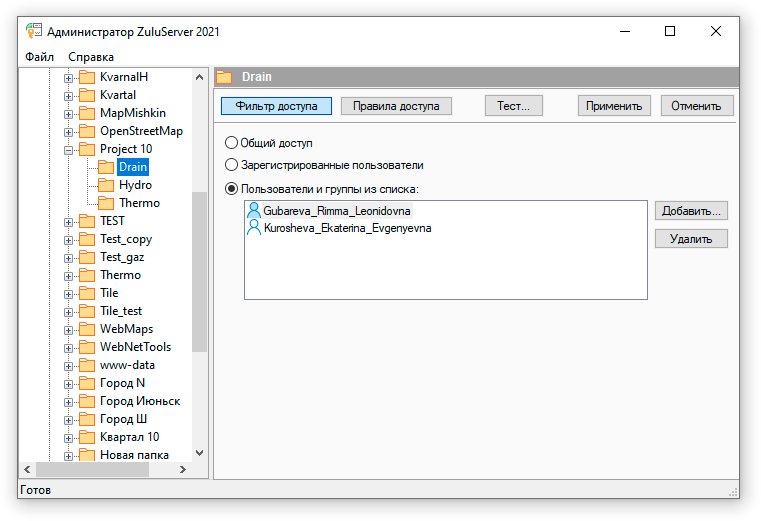Click the Tile_test folder icon
The image size is (761, 521).
(87, 311)
